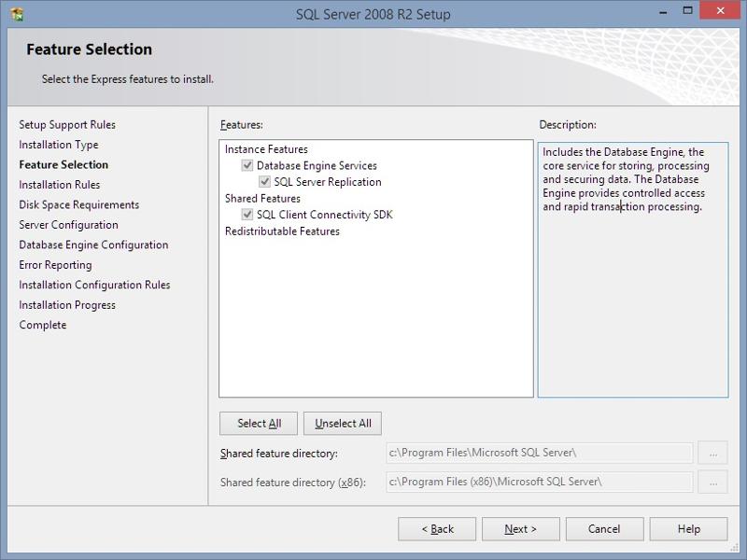Click the Description text box
Screen dimensions: 747x560
633,270
